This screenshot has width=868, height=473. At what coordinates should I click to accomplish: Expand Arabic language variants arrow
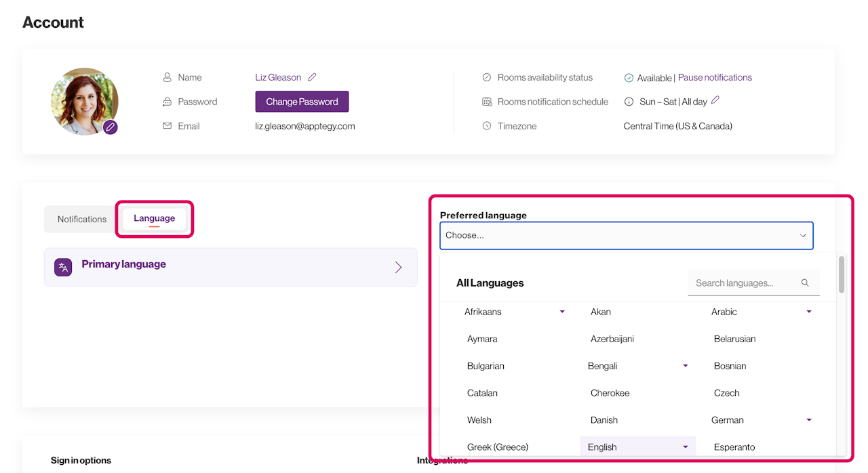coord(809,312)
